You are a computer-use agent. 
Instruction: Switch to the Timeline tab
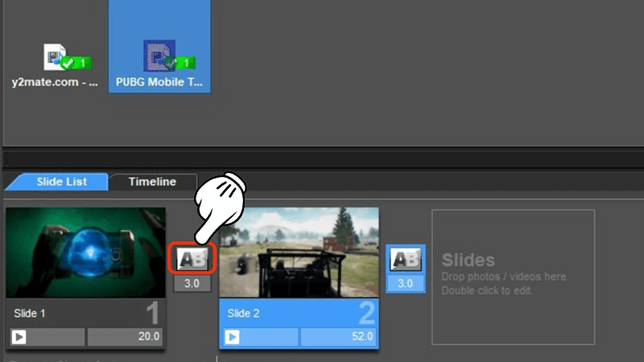tap(152, 182)
